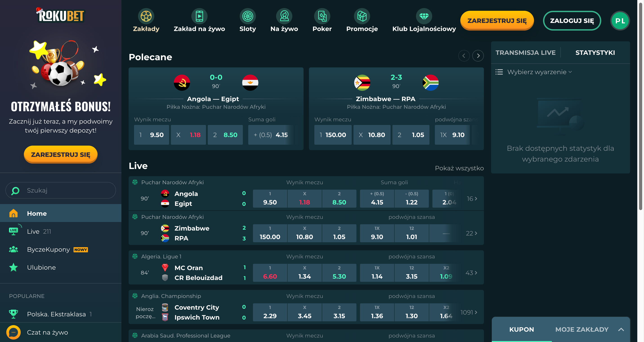
Task: Expand the betting slip panel chevron
Action: click(x=621, y=329)
